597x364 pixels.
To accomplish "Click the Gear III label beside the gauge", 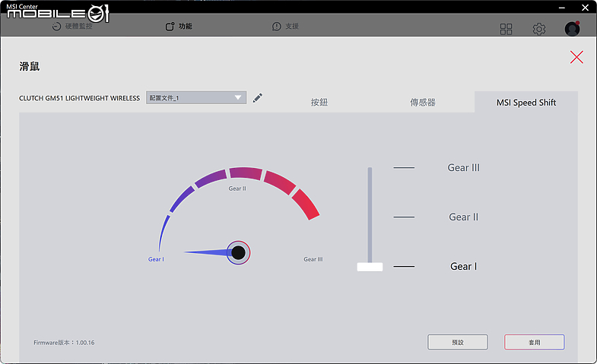I will 313,259.
